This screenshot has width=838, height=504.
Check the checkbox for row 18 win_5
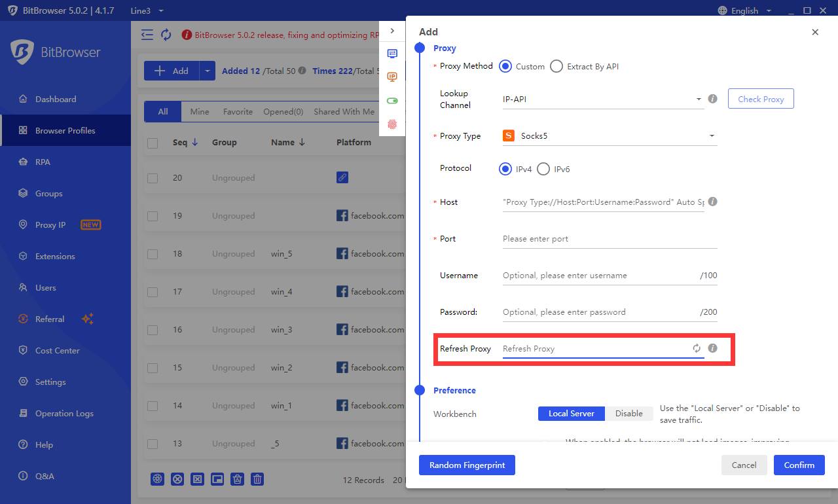point(153,254)
